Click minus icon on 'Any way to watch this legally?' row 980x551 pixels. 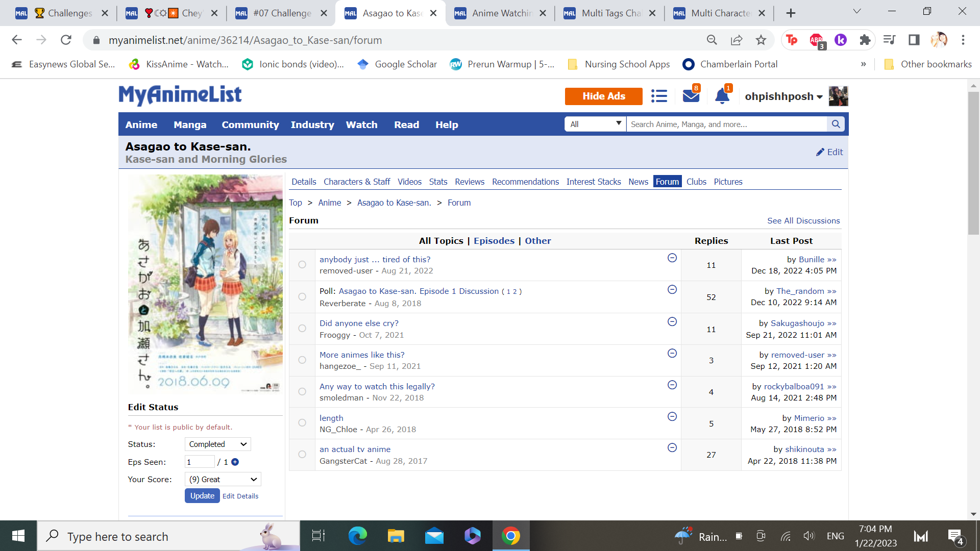coord(672,385)
